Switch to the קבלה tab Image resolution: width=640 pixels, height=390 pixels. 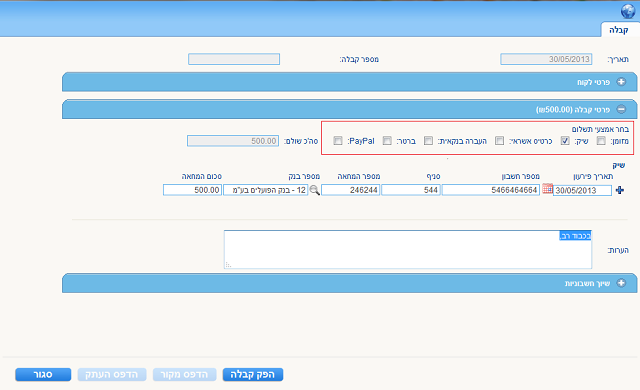click(x=619, y=30)
